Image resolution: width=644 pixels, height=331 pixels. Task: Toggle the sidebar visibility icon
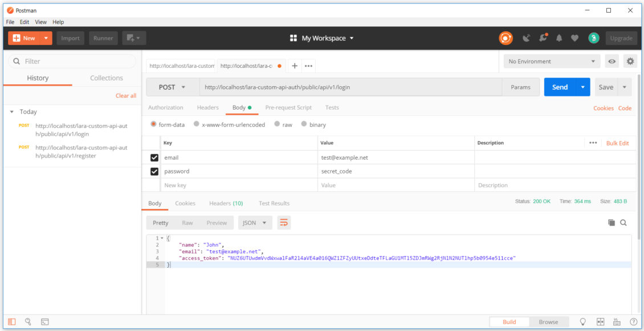point(11,321)
